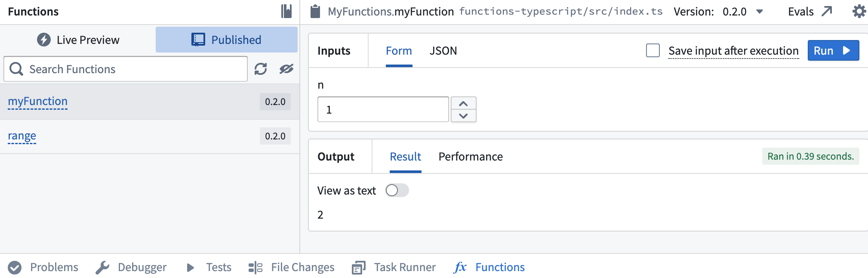Image resolution: width=868 pixels, height=278 pixels.
Task: Select the range function in the list
Action: click(22, 136)
